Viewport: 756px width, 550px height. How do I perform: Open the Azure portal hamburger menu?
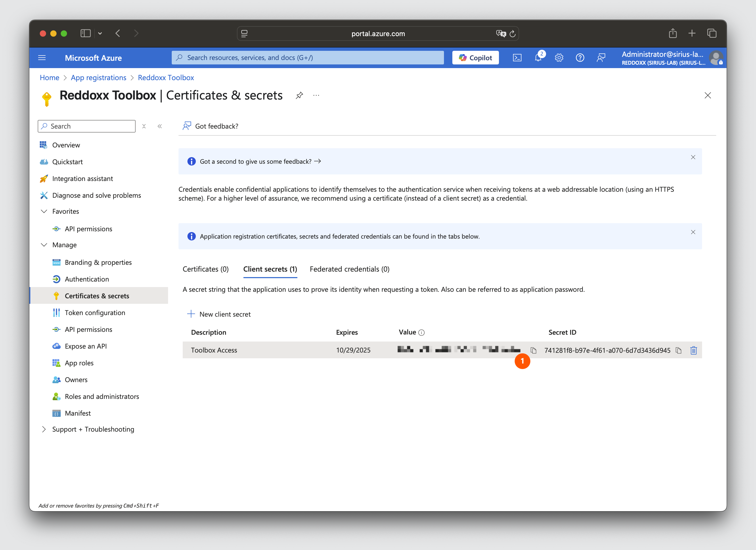42,58
